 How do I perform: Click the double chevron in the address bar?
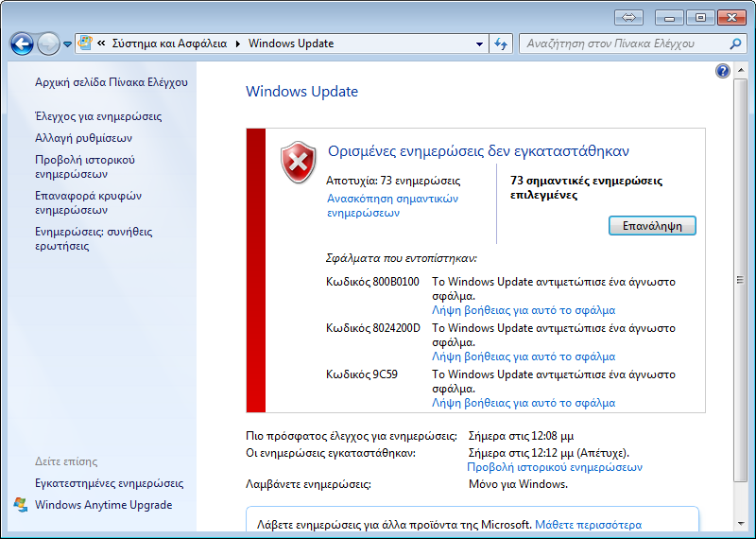pyautogui.click(x=101, y=43)
